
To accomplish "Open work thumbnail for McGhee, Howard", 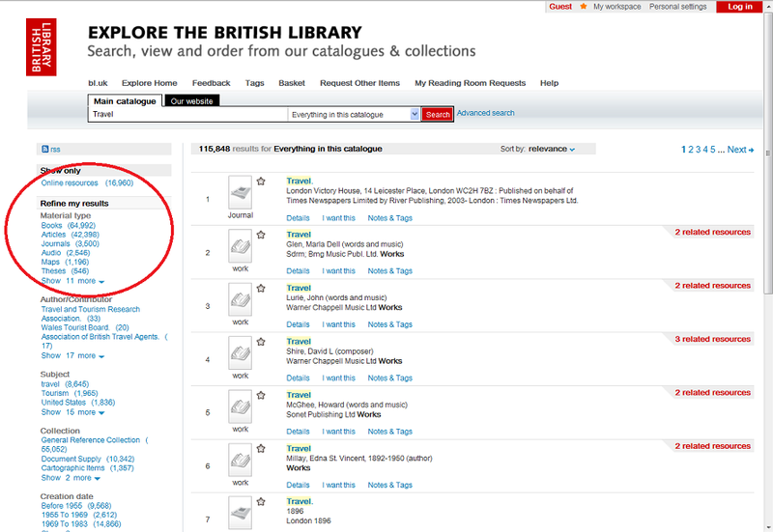I will tap(240, 406).
